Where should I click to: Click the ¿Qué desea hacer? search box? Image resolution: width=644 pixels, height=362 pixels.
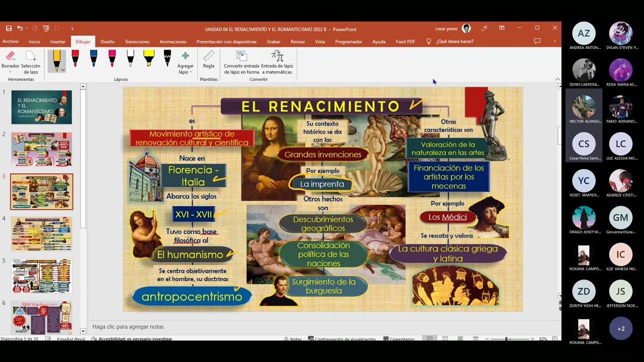pyautogui.click(x=455, y=42)
